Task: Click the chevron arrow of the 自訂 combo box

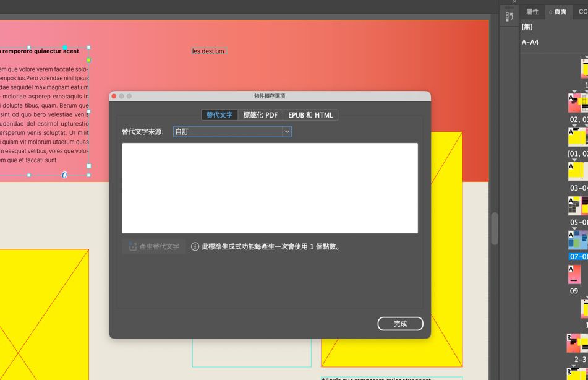Action: click(x=287, y=132)
